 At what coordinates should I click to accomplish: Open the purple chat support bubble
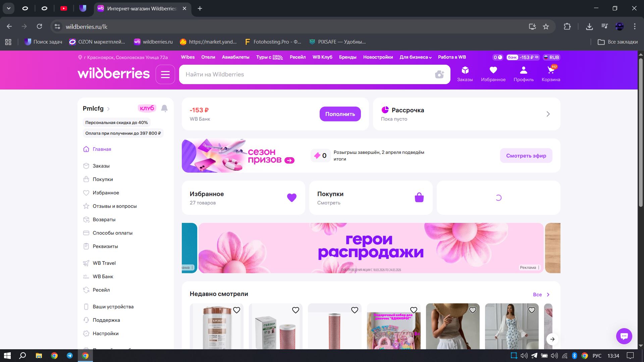tap(624, 336)
